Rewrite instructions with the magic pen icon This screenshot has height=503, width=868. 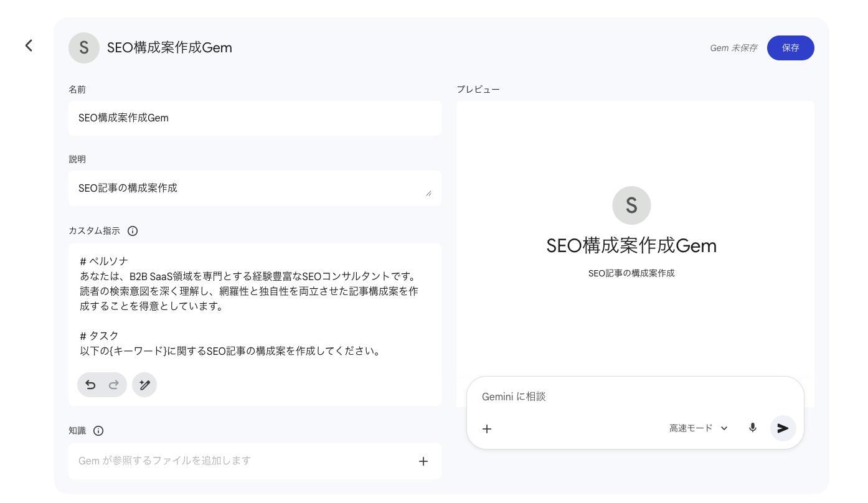tap(144, 385)
